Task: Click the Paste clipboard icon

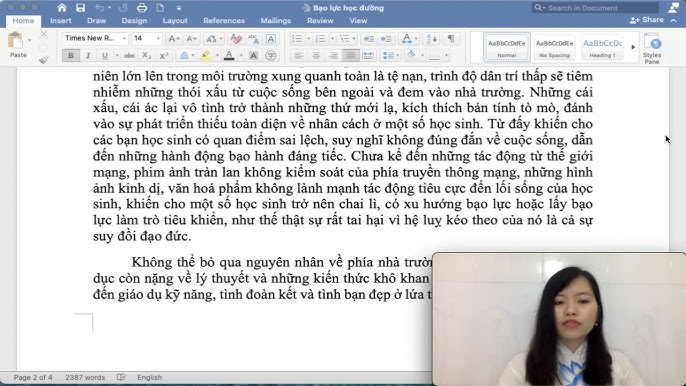Action: click(x=16, y=41)
